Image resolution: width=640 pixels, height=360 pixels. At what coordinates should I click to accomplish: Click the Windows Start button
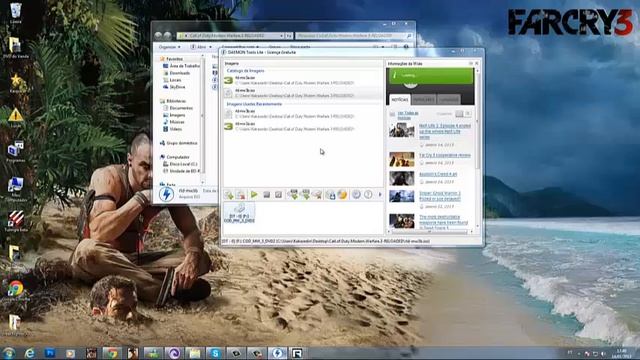pos(9,353)
